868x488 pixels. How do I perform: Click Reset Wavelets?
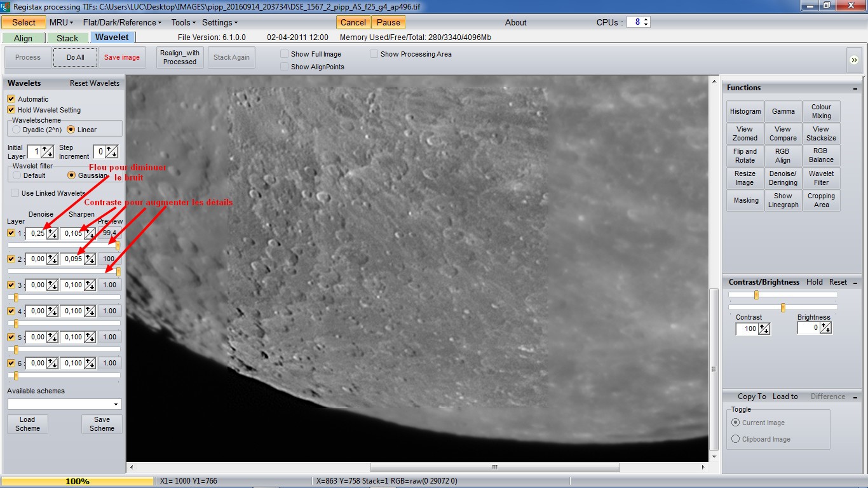95,83
